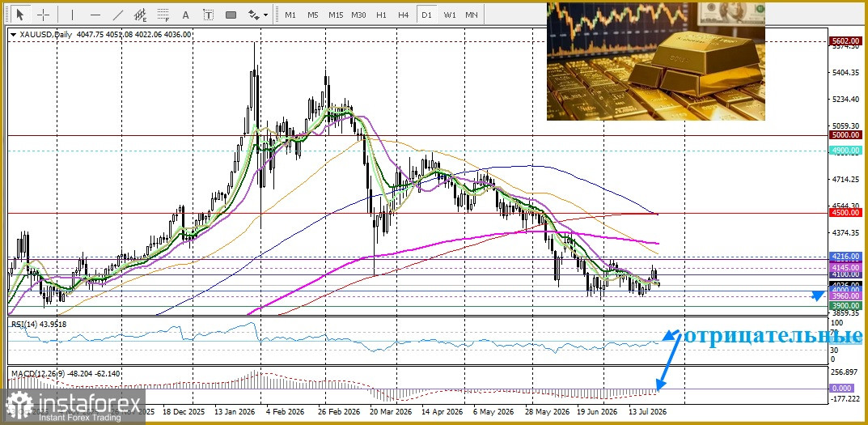This screenshot has width=868, height=425.
Task: Select the Cursor arrow tool
Action: (20, 15)
